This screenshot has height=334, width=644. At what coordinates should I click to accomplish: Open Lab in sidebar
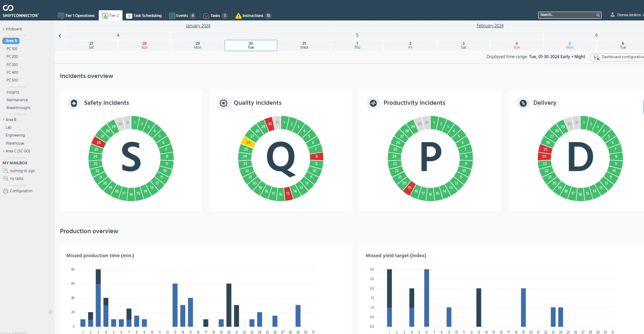click(8, 127)
